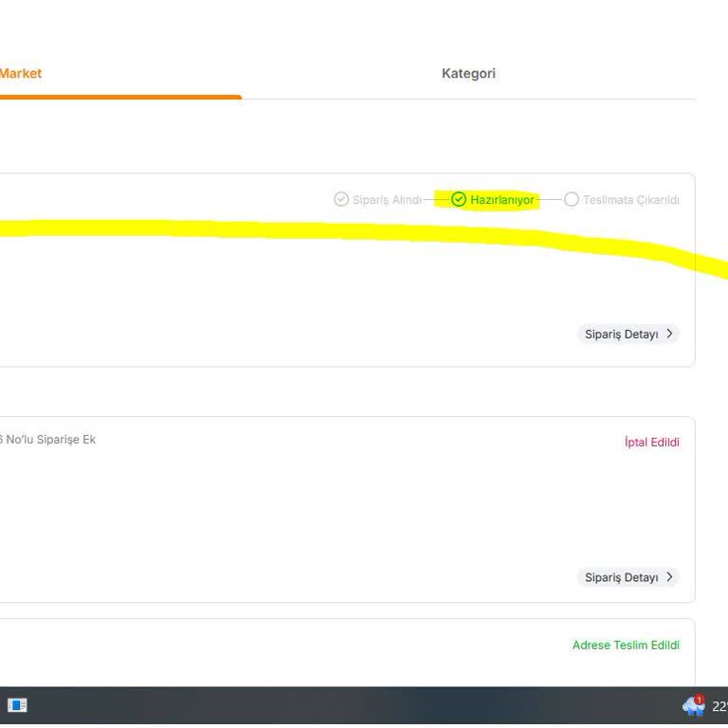Screen dimensions: 728x728
Task: Select the Teslimata Çıkarıldı status label
Action: 631,200
